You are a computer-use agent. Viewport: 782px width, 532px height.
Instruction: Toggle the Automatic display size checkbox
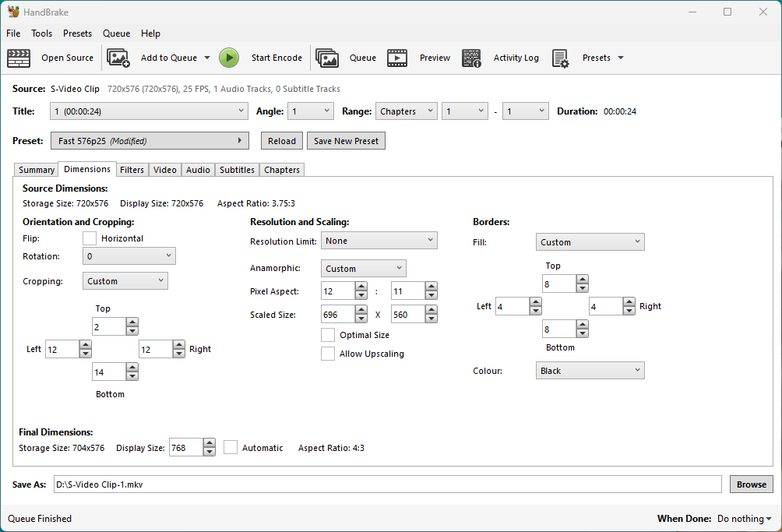231,447
